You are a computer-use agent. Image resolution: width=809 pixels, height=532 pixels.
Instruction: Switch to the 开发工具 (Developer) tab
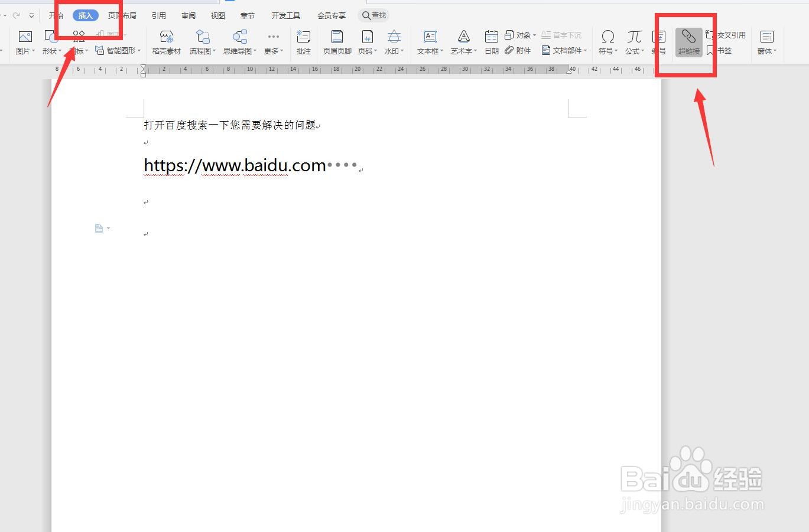[x=286, y=15]
